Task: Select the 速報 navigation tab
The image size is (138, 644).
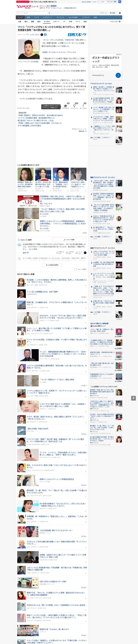Action: click(28, 17)
